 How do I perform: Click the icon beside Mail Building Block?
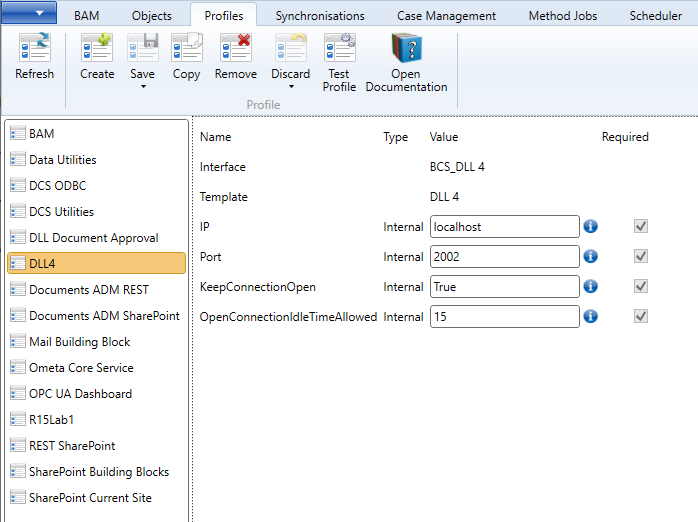(18, 342)
